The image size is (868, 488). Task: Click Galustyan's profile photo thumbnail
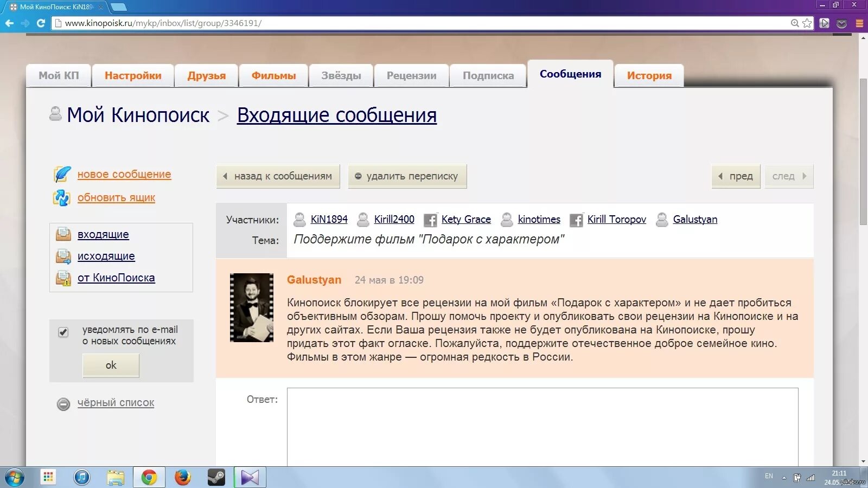pos(252,307)
